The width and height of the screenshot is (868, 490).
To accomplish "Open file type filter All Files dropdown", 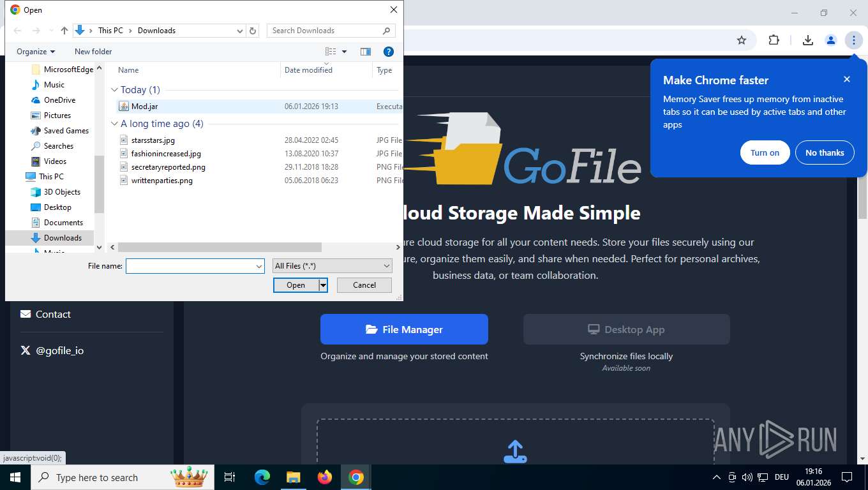I will 333,266.
